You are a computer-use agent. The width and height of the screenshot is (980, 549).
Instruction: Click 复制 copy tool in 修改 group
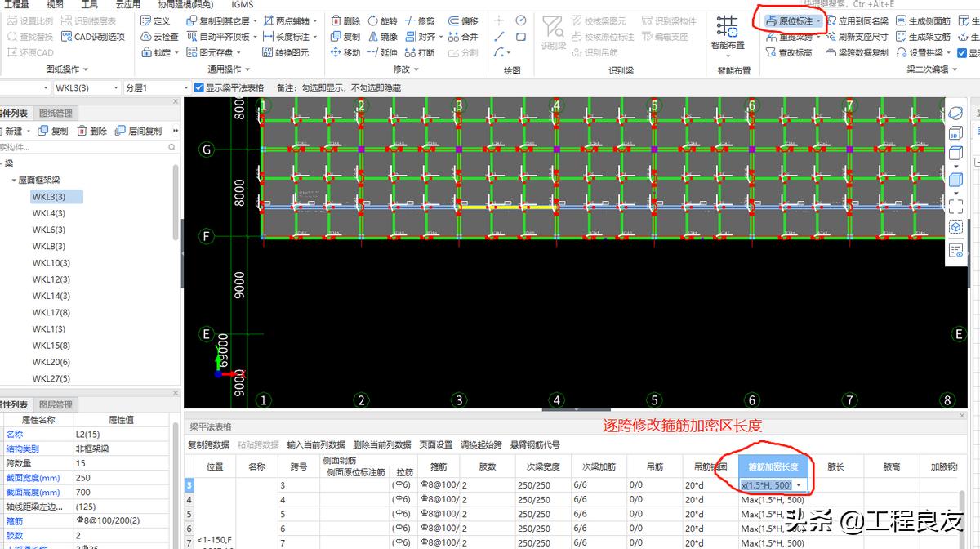(345, 37)
